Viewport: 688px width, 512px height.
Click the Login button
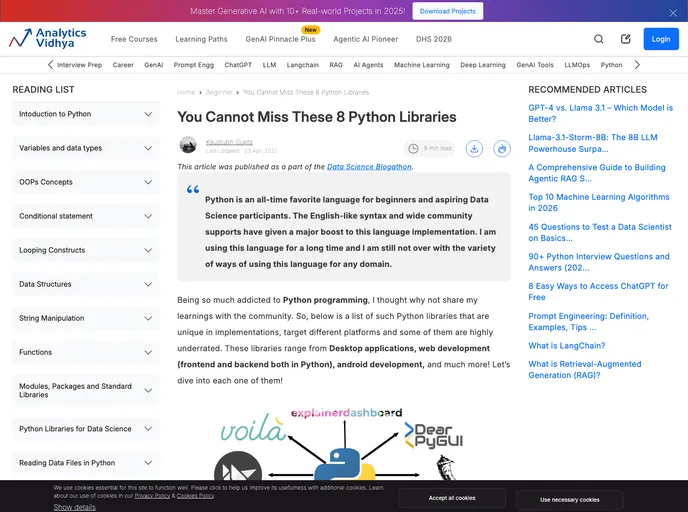(660, 39)
